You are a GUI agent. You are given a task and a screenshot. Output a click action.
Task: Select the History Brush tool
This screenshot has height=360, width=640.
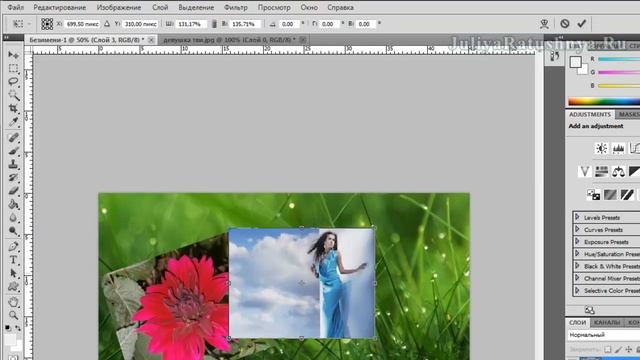pyautogui.click(x=13, y=178)
